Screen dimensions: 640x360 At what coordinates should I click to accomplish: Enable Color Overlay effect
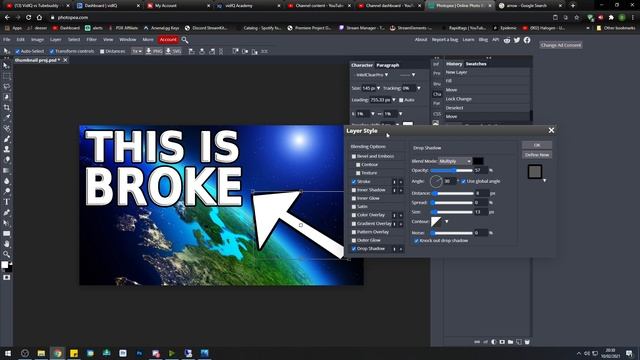coord(354,215)
